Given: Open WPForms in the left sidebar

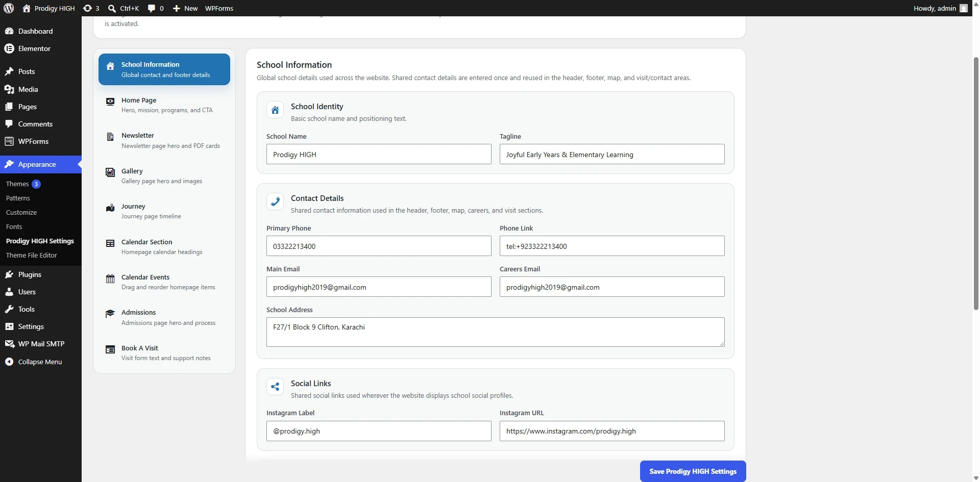Looking at the screenshot, I should [41, 141].
